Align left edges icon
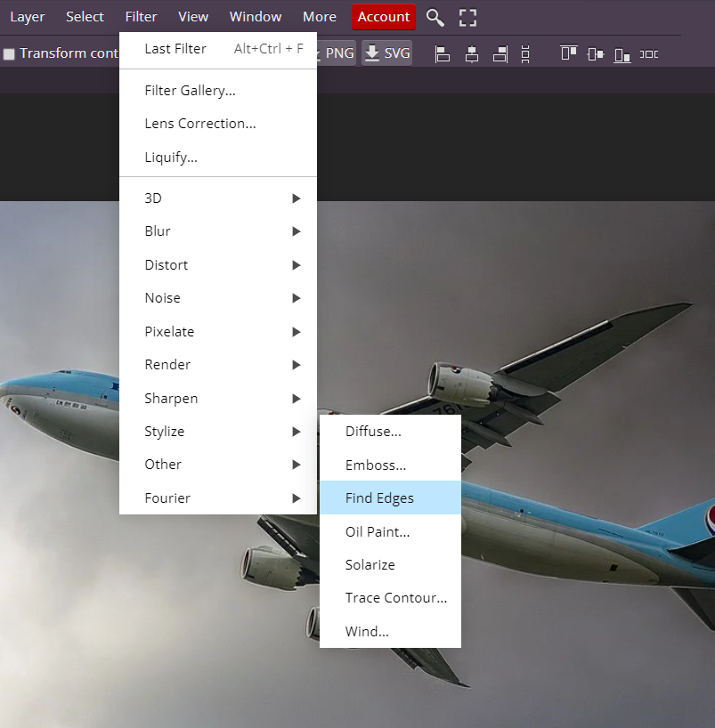The width and height of the screenshot is (715, 728). [442, 54]
